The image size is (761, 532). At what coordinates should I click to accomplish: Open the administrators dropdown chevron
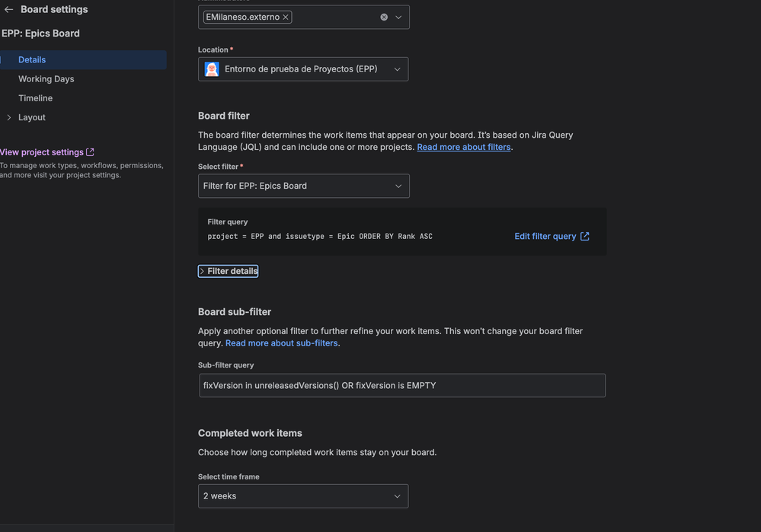pyautogui.click(x=398, y=17)
